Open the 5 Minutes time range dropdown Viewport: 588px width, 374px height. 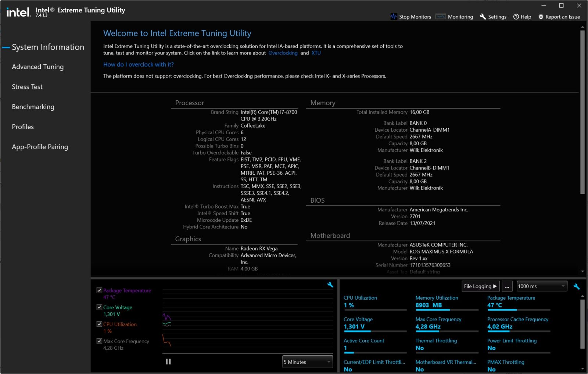click(x=307, y=362)
